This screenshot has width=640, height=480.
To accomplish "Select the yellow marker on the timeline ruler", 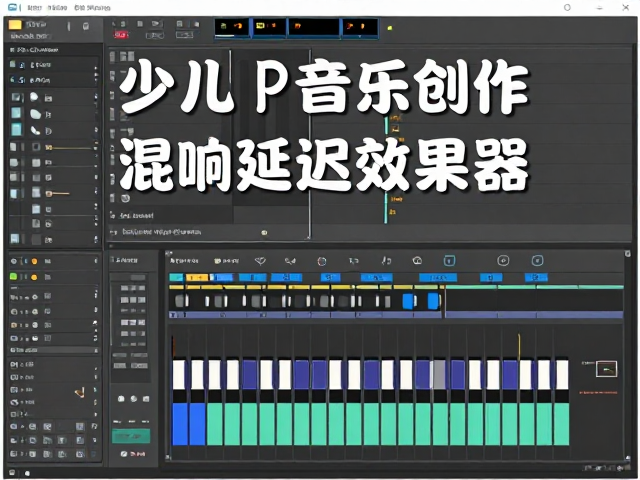I will (197, 278).
